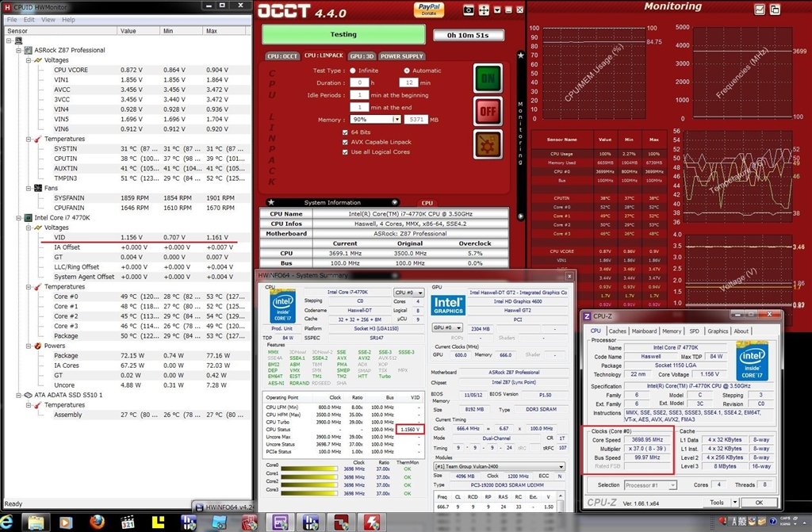Open the GPU #0 dropdown in HWiNFO64

pyautogui.click(x=447, y=328)
